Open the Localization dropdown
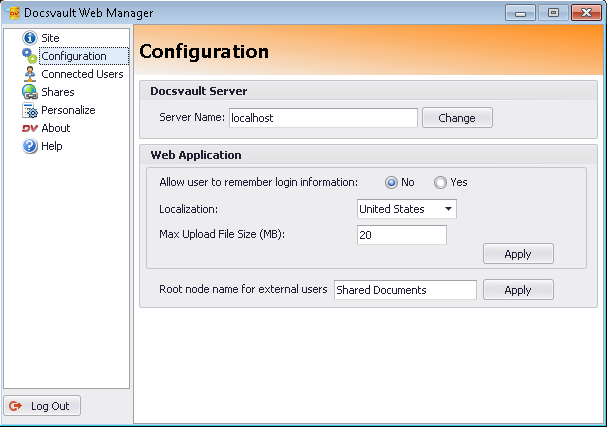This screenshot has width=607, height=427. pos(407,209)
